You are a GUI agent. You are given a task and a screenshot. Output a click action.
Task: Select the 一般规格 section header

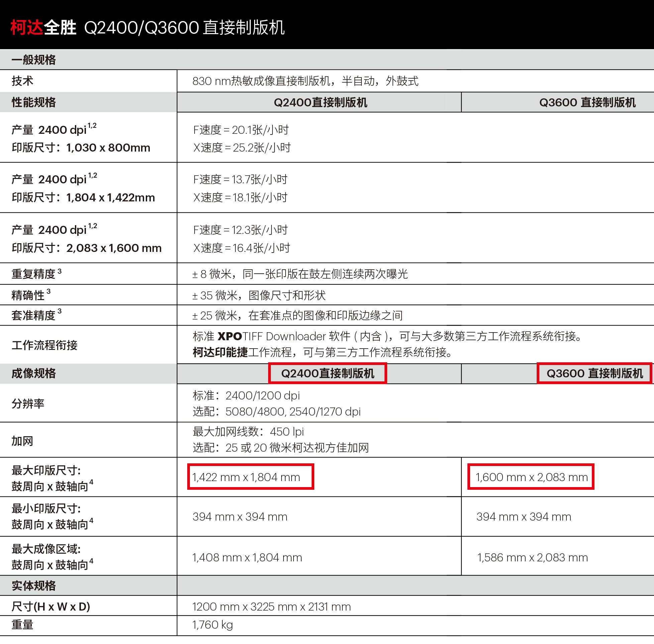tap(34, 60)
